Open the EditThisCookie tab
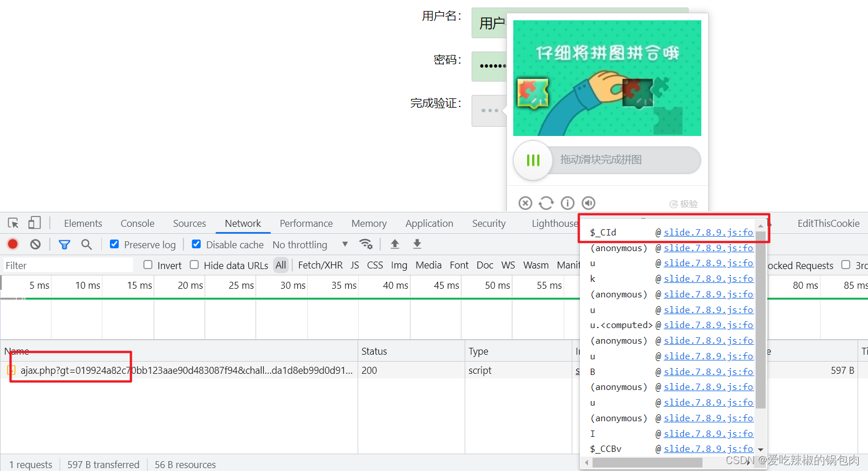The height and width of the screenshot is (471, 868). point(828,223)
